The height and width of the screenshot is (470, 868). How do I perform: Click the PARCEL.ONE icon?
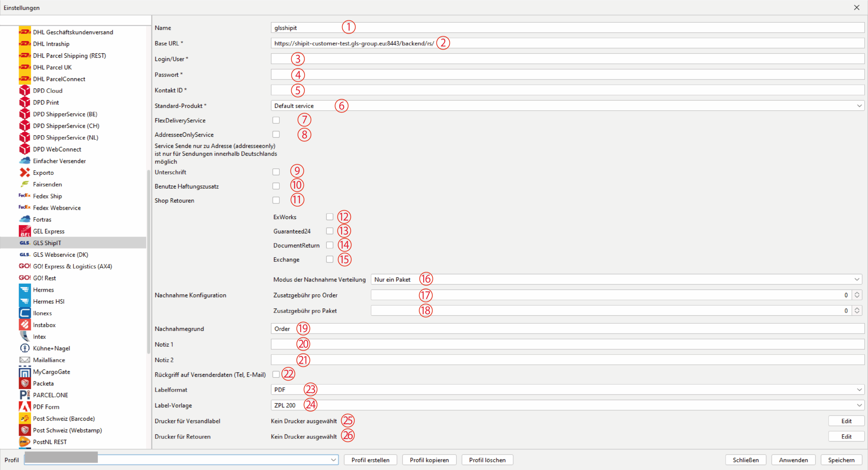click(x=25, y=395)
